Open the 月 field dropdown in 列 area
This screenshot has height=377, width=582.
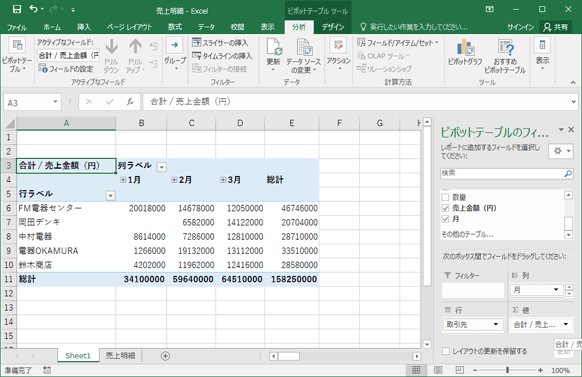(x=556, y=289)
